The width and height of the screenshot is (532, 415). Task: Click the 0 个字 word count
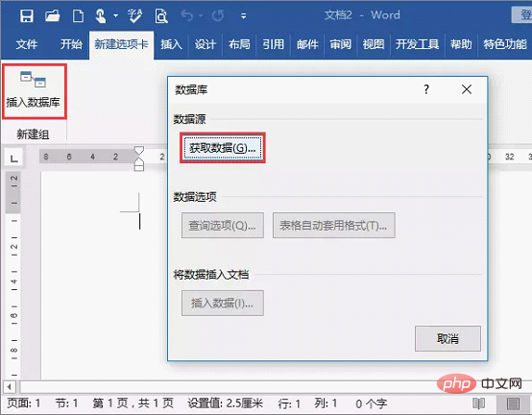[x=372, y=403]
